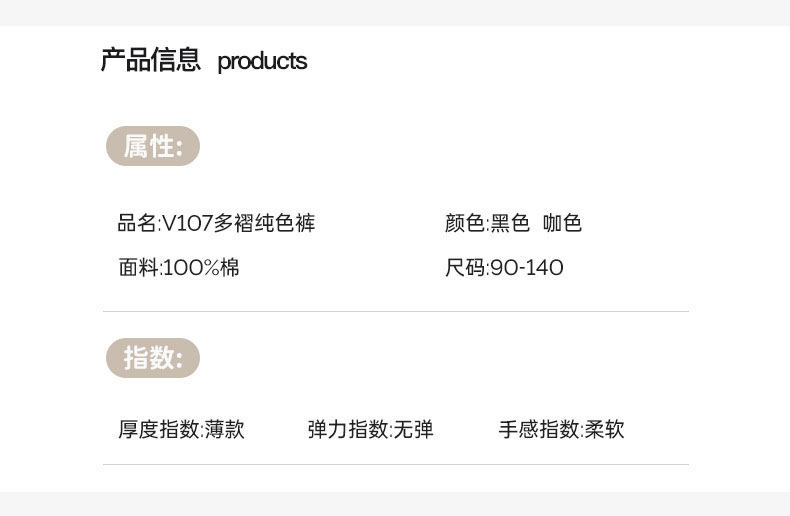Image resolution: width=790 pixels, height=516 pixels.
Task: Select the 咖色 color option
Action: pyautogui.click(x=562, y=223)
